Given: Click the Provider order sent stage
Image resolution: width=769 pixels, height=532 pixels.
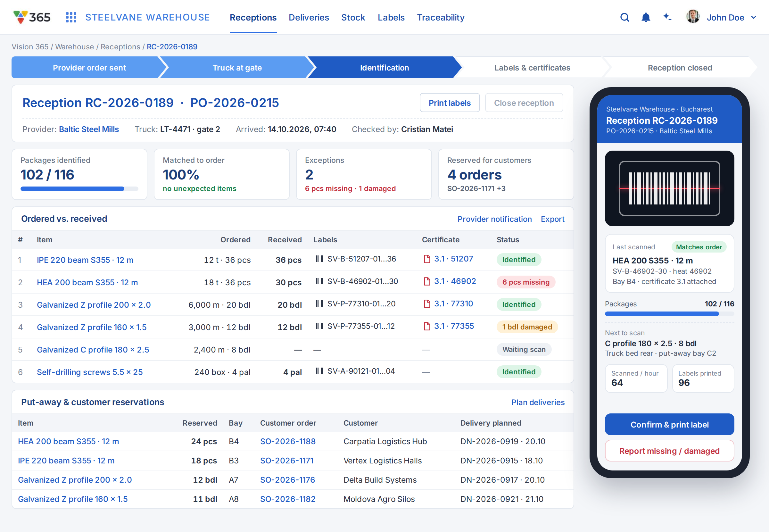Looking at the screenshot, I should coord(89,68).
